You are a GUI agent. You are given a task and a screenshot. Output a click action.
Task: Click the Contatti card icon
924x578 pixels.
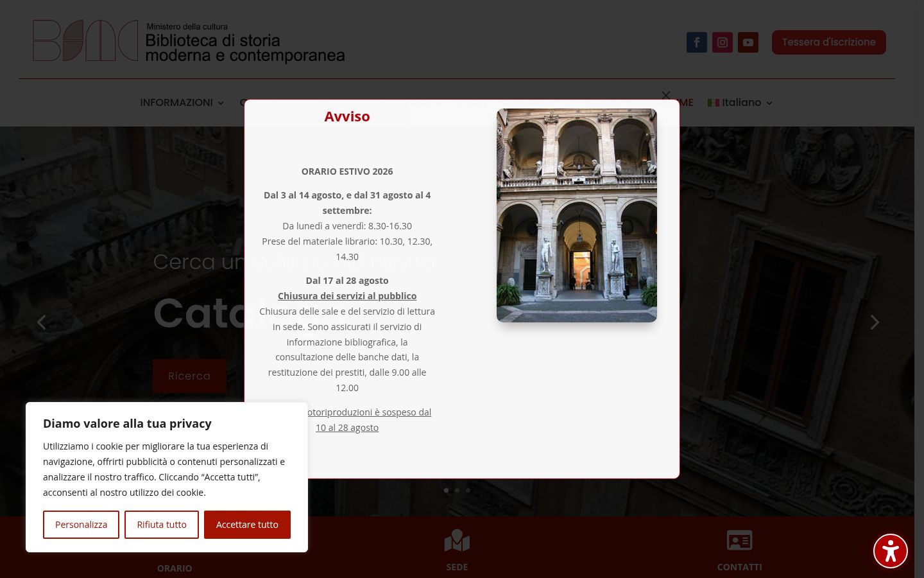click(739, 541)
